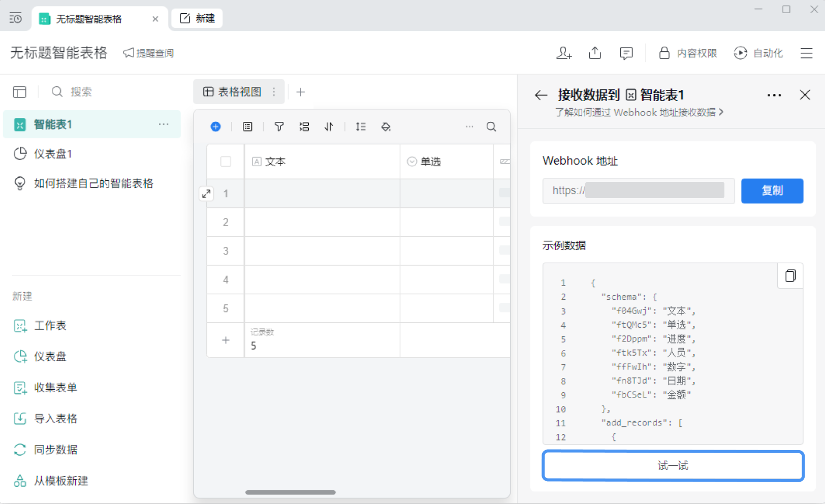Click 同步数据 option
The height and width of the screenshot is (504, 825).
pos(46,450)
